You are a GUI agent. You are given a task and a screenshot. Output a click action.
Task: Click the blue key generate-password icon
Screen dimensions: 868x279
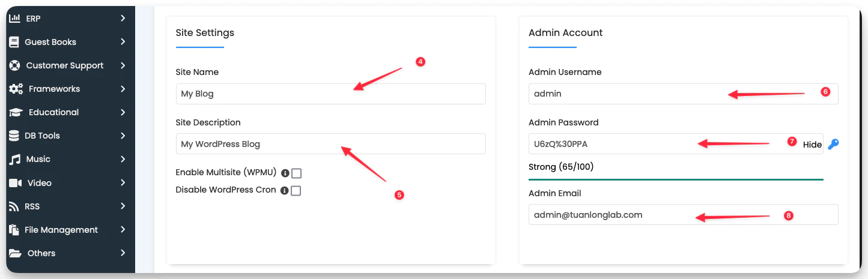[833, 144]
